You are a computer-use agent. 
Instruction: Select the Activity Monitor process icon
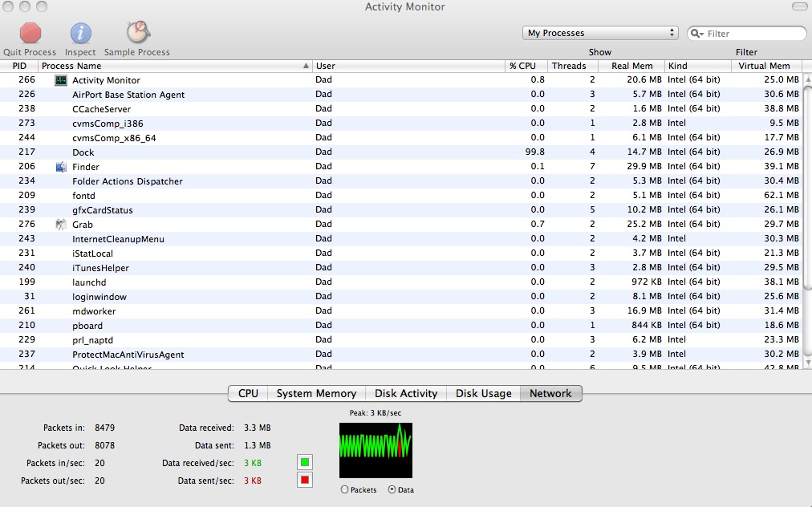click(61, 80)
